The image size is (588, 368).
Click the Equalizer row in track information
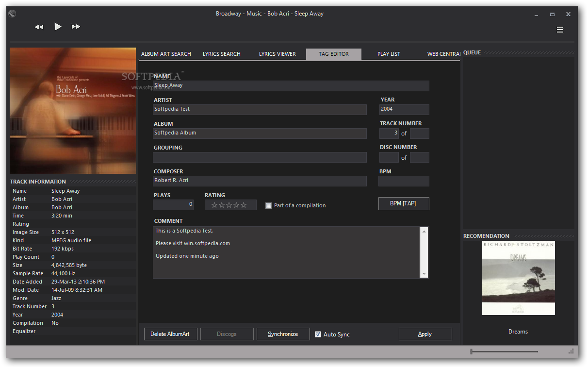coord(73,331)
